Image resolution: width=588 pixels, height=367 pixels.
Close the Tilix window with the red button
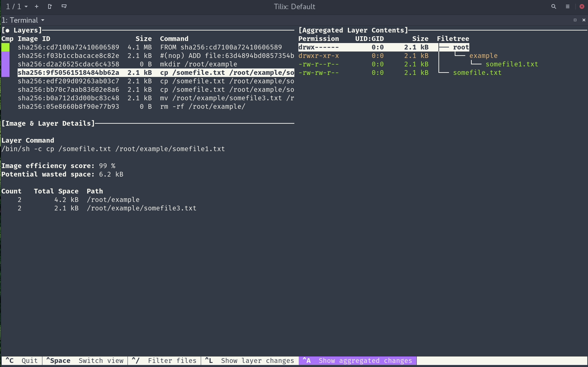pyautogui.click(x=582, y=6)
